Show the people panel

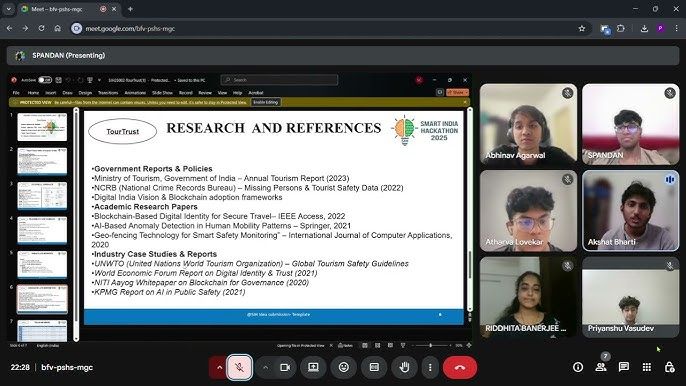point(601,367)
